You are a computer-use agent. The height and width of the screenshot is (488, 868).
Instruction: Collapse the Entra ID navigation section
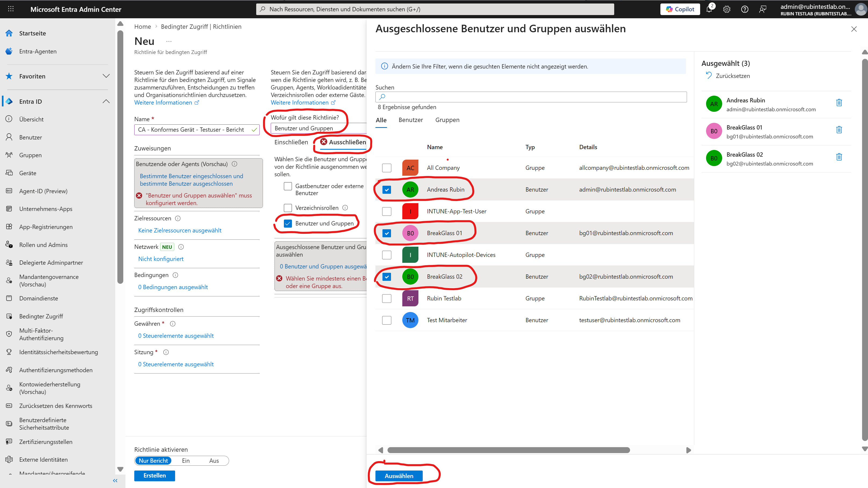[106, 102]
